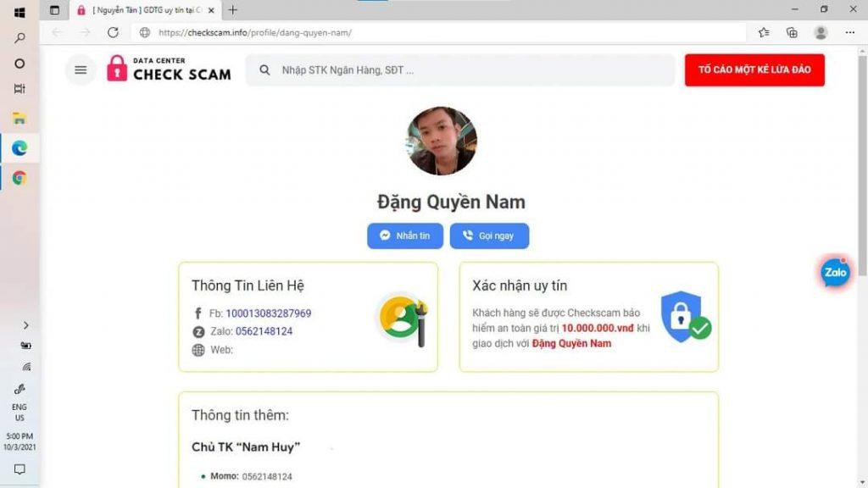Select the Nguyễn Tân GDTG browser tab
868x488 pixels.
point(146,10)
